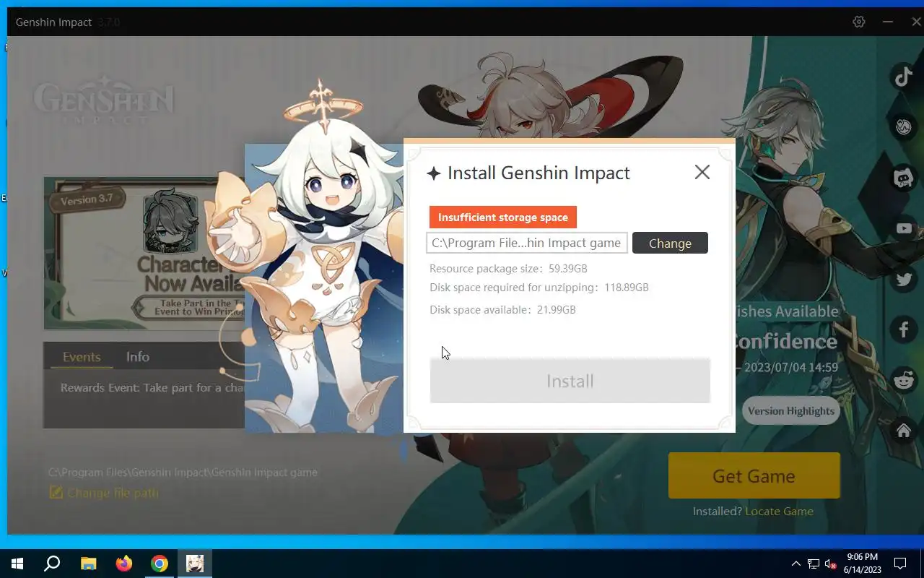The width and height of the screenshot is (924, 578).
Task: Open the Reddit social link
Action: coord(904,380)
